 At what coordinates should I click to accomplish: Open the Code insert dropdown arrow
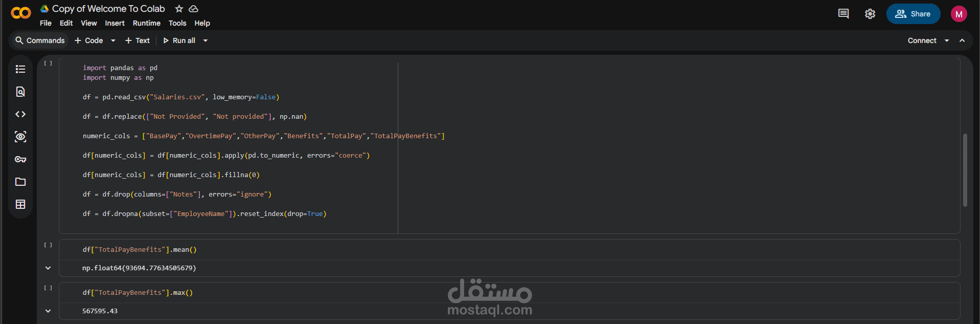point(113,40)
